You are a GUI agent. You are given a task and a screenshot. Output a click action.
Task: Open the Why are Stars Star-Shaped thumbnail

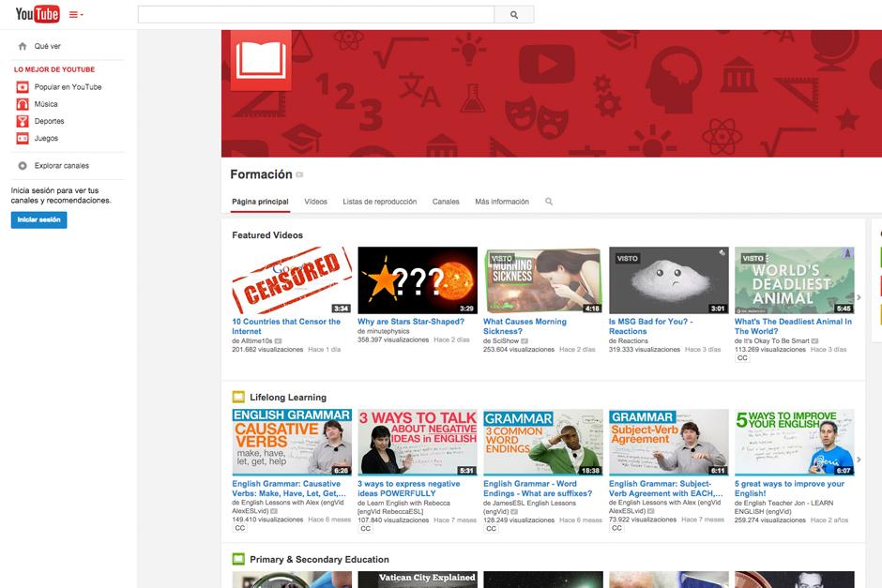417,277
